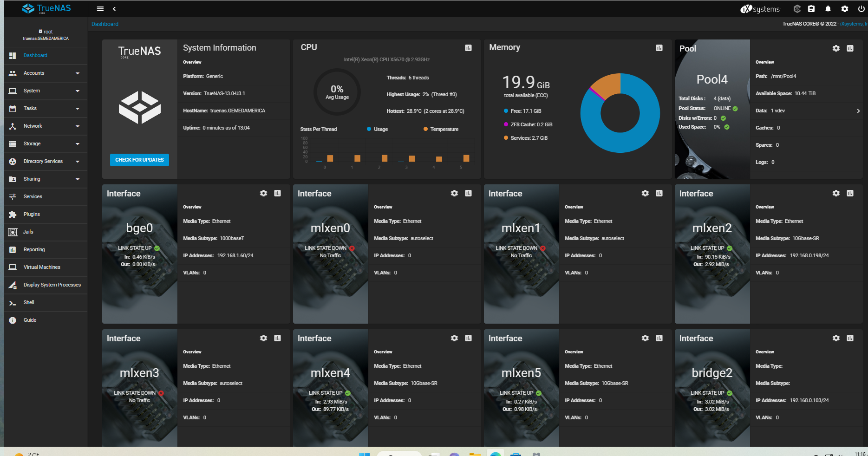The height and width of the screenshot is (456, 868).
Task: Open Services in sidebar
Action: point(46,197)
